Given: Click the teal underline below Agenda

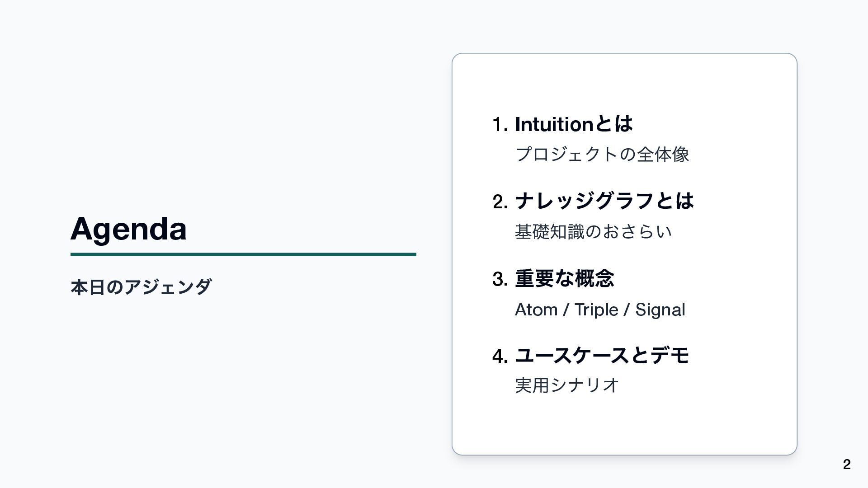Looking at the screenshot, I should coord(243,254).
